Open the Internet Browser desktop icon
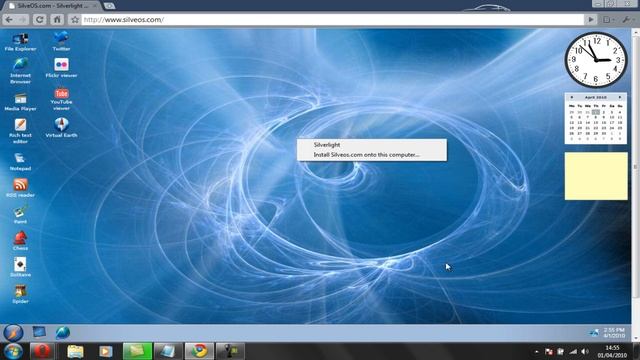 pyautogui.click(x=20, y=70)
